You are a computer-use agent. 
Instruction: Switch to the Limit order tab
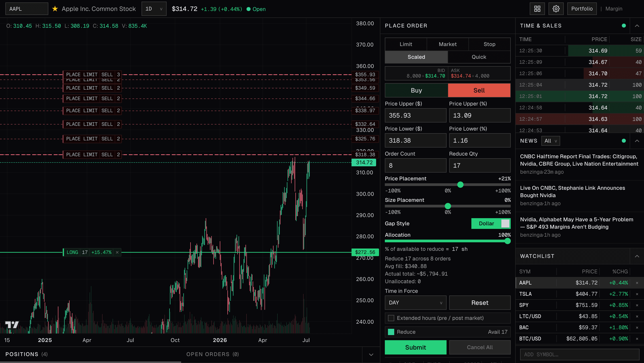pyautogui.click(x=406, y=44)
